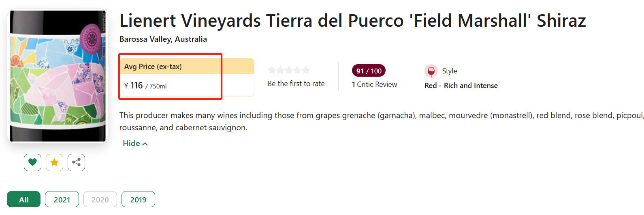Select the fifth rating star

[306, 70]
